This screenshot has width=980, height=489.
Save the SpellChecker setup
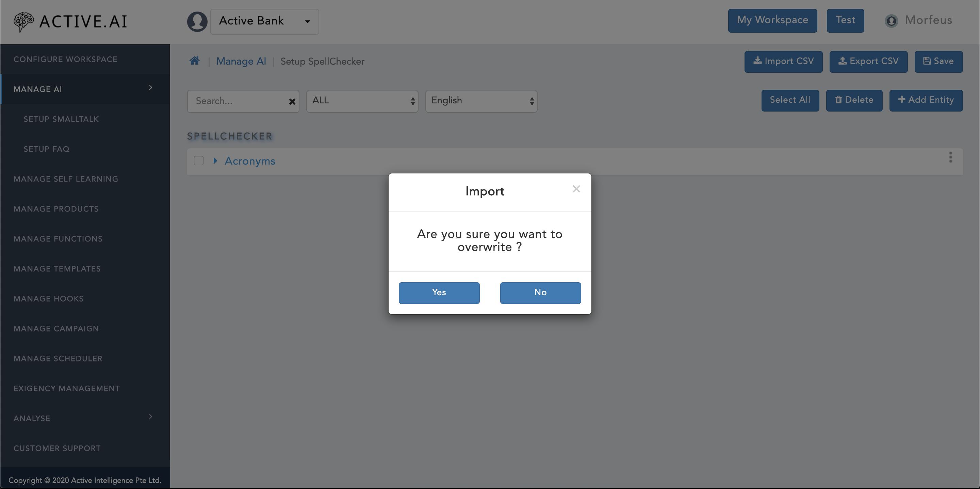point(938,62)
